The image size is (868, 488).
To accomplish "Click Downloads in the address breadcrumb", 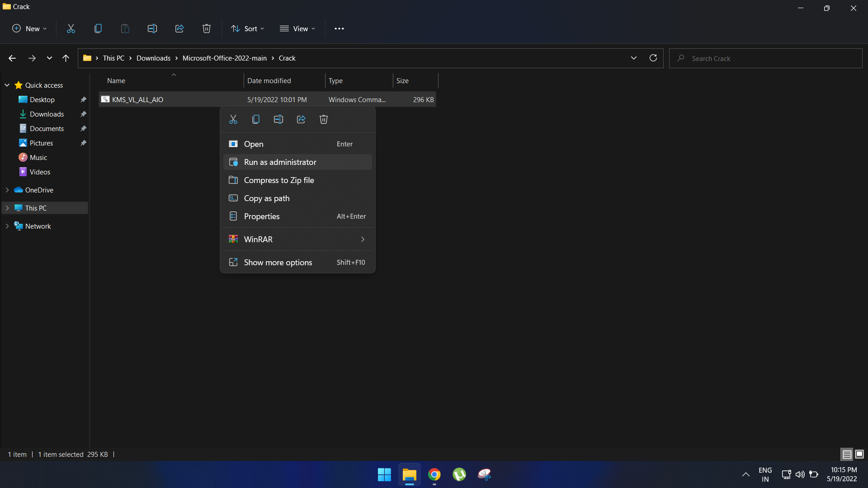I will point(153,58).
